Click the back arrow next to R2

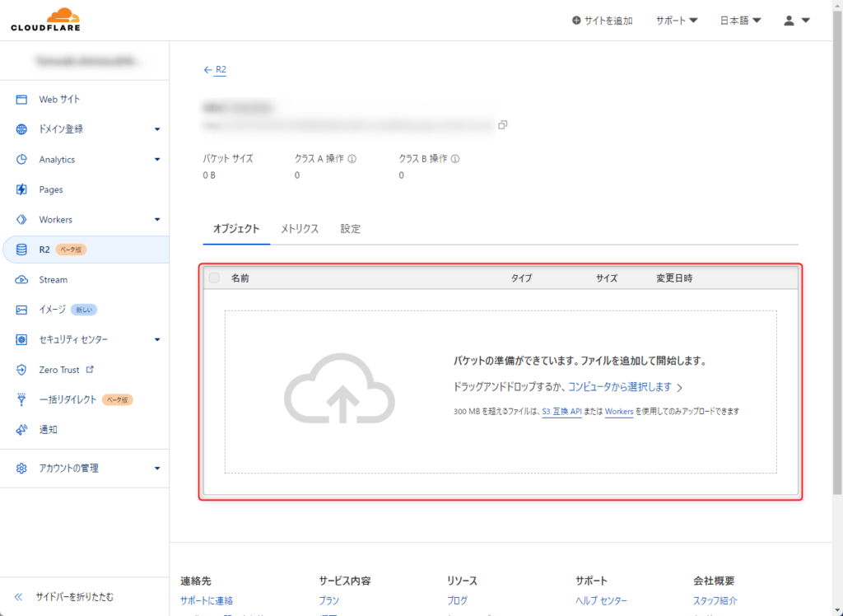pyautogui.click(x=208, y=70)
